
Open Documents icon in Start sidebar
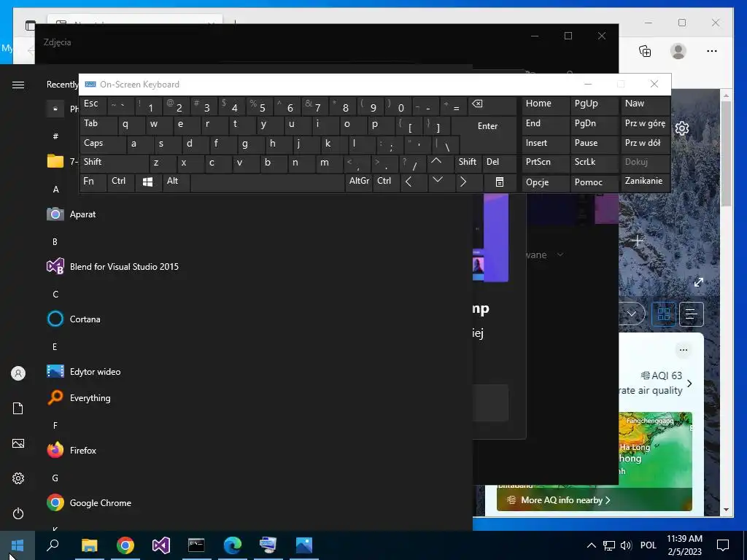(18, 408)
